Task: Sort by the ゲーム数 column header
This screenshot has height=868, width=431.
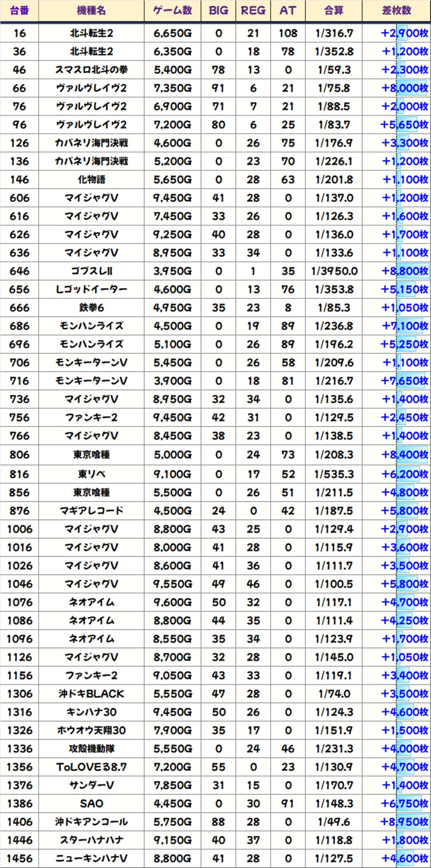Action: pos(172,11)
